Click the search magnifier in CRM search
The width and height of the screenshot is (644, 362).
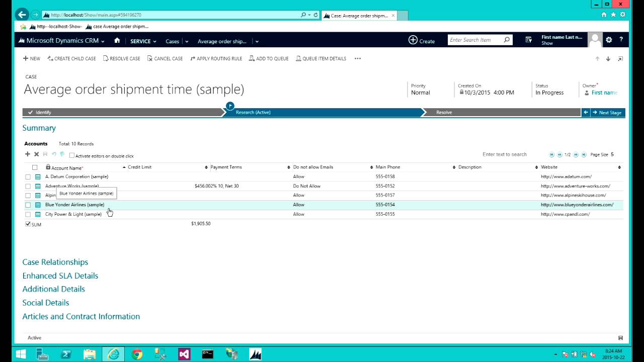[507, 40]
